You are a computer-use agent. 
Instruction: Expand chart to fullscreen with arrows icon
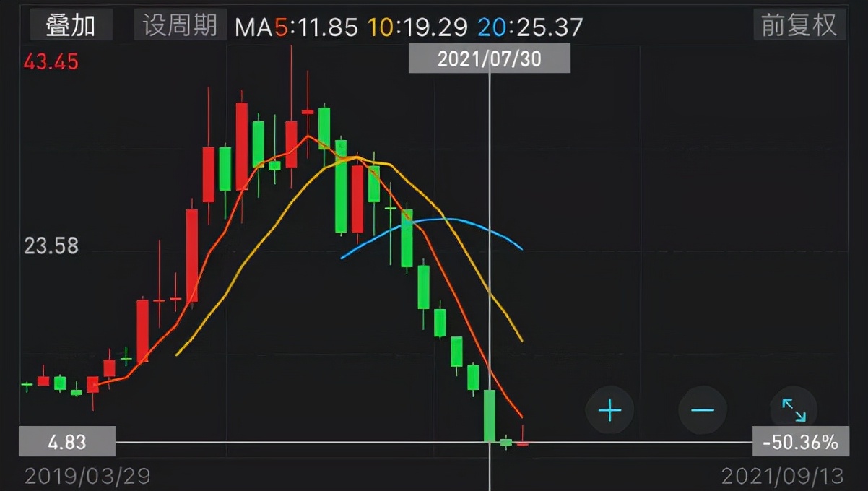tap(794, 410)
